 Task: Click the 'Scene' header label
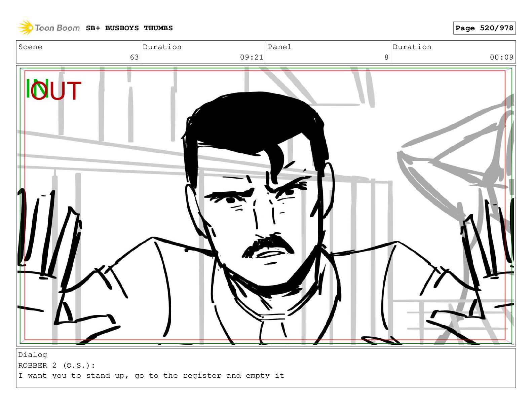coord(30,47)
